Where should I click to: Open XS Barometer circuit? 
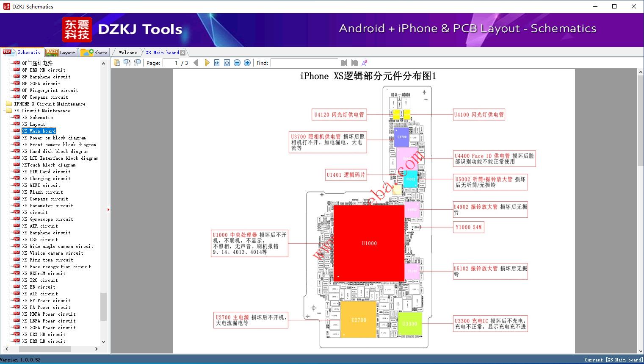click(x=47, y=206)
